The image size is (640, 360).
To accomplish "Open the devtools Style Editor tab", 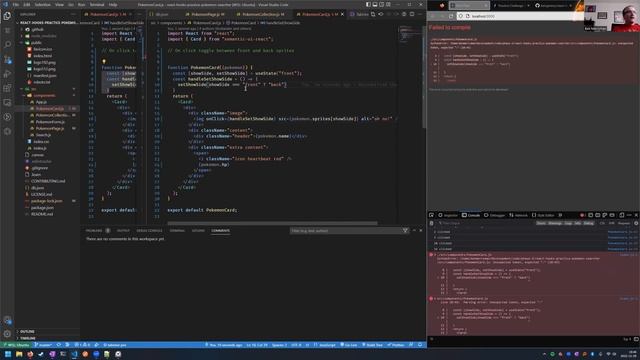I will 543,215.
